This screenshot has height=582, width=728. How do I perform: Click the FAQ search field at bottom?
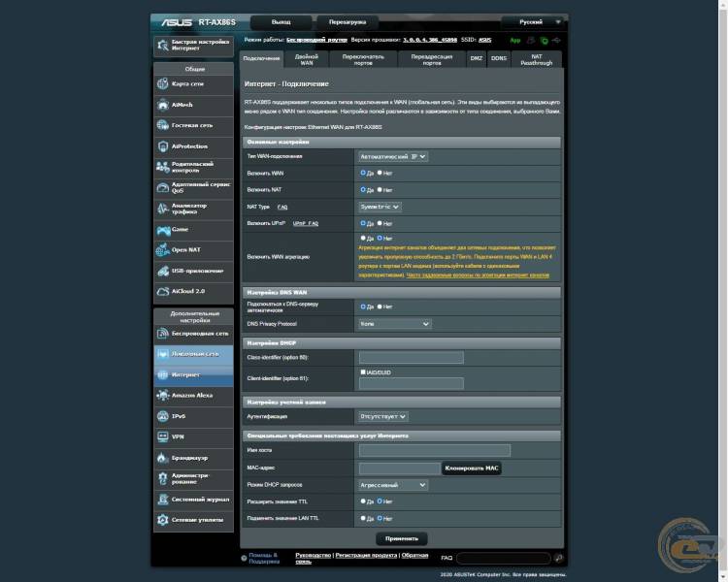point(503,558)
